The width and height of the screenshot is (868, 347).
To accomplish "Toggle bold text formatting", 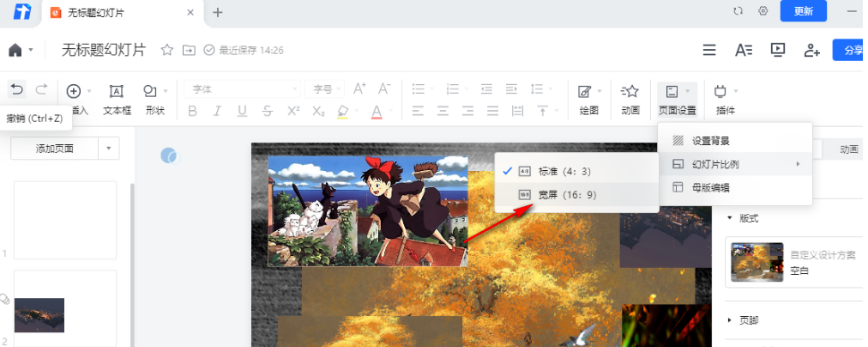I will click(x=193, y=111).
